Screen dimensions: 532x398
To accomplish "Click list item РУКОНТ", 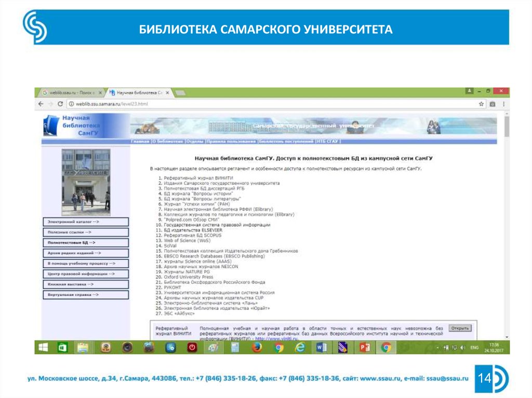I will pyautogui.click(x=172, y=287).
